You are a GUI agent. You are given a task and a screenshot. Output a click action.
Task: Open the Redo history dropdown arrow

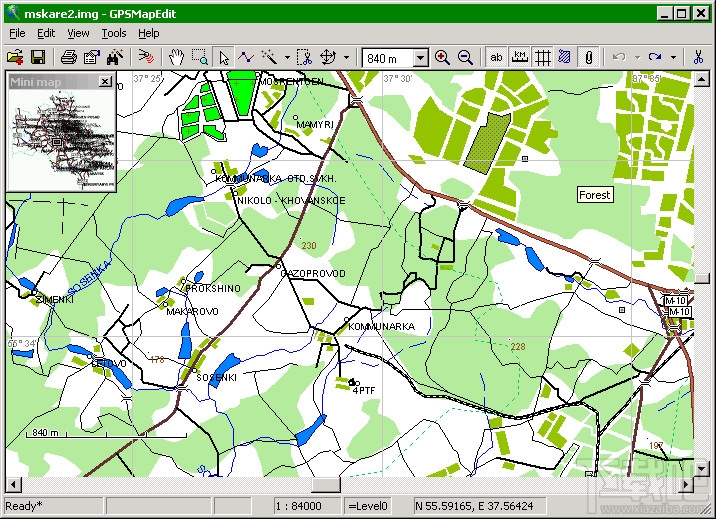tap(673, 58)
